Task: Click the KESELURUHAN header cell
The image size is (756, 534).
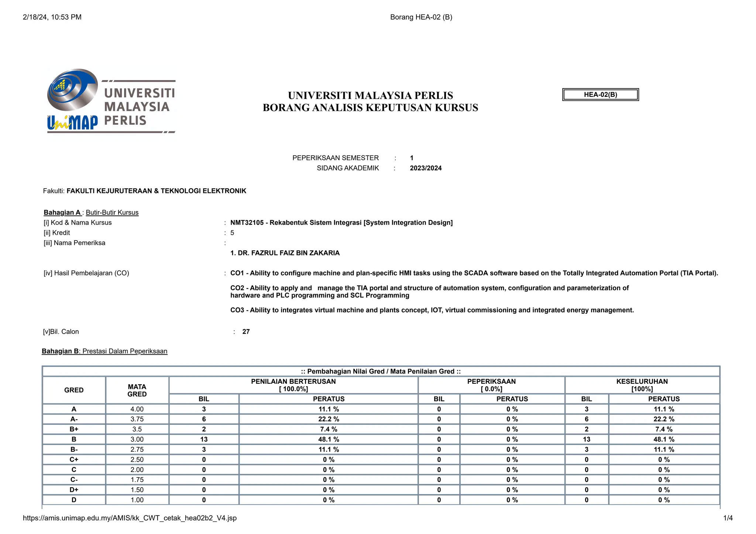Action: [642, 385]
